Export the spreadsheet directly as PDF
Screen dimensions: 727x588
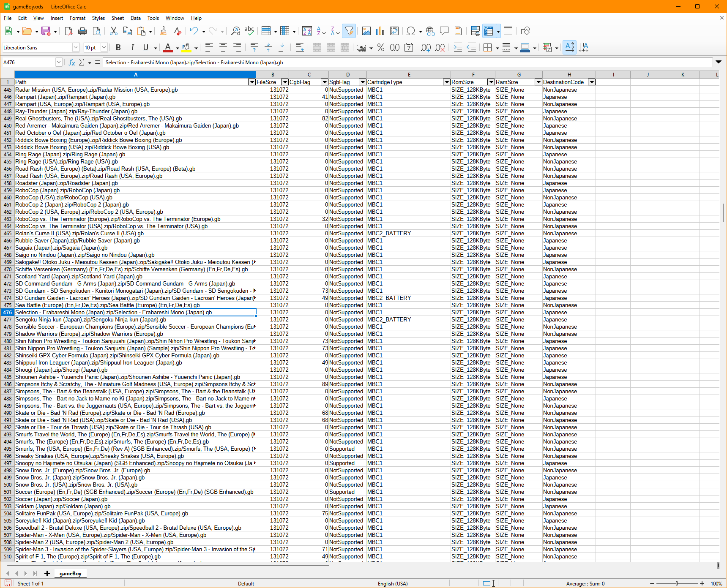tap(68, 31)
